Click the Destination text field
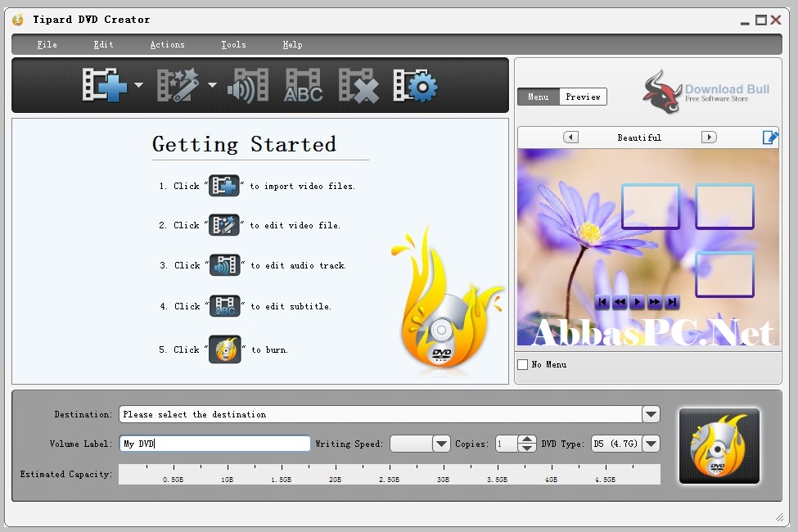Screen dimensions: 798x532 tap(381, 414)
